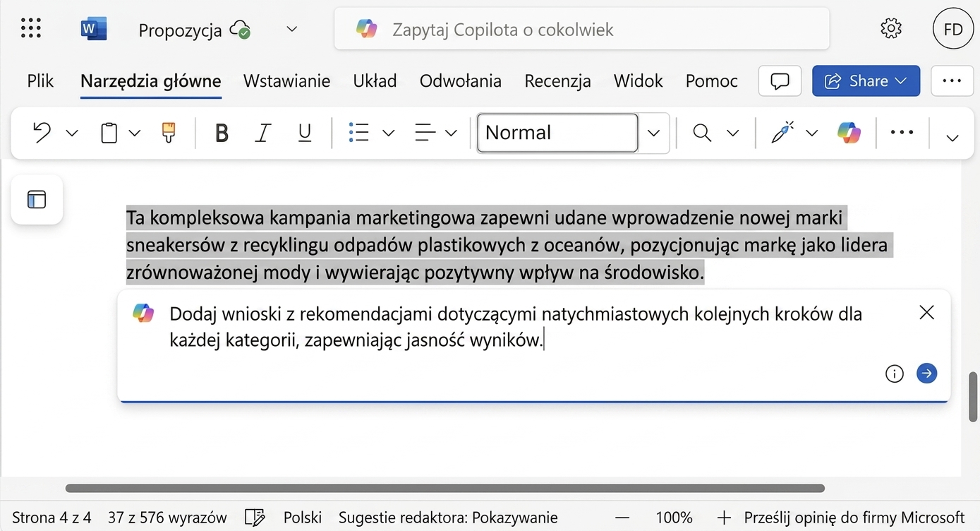Expand the styles gallery dropdown arrow
The image size is (980, 531).
pyautogui.click(x=654, y=133)
